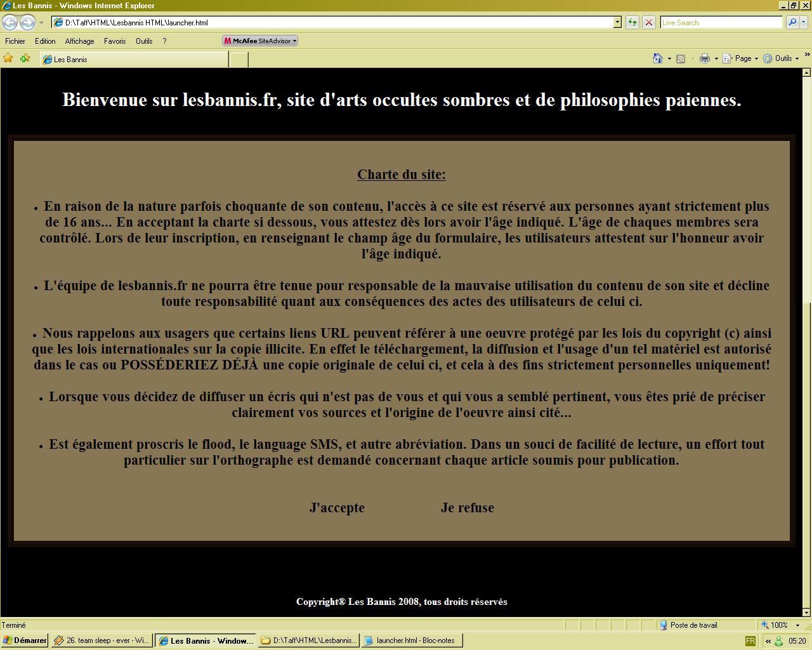Click the 05:20 system clock
The image size is (812, 650).
coord(797,641)
